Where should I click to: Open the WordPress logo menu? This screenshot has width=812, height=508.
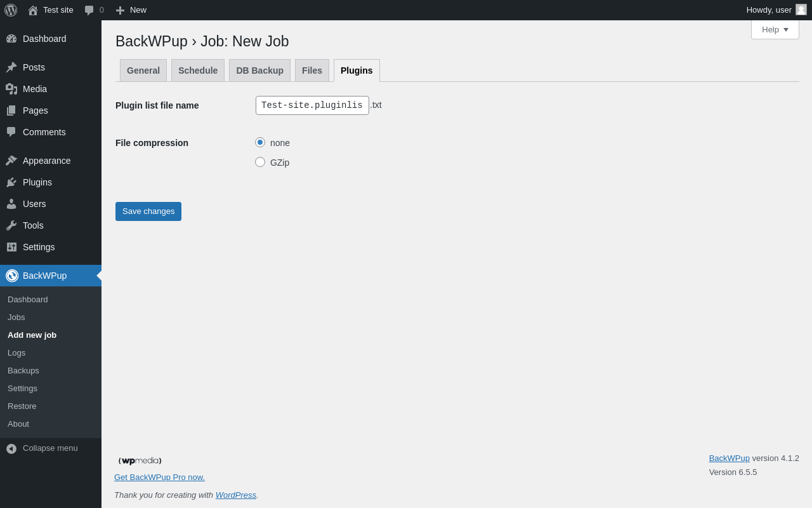[x=11, y=10]
